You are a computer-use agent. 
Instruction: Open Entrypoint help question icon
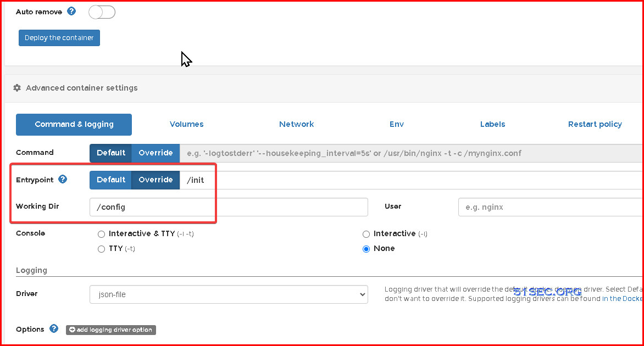(x=63, y=180)
